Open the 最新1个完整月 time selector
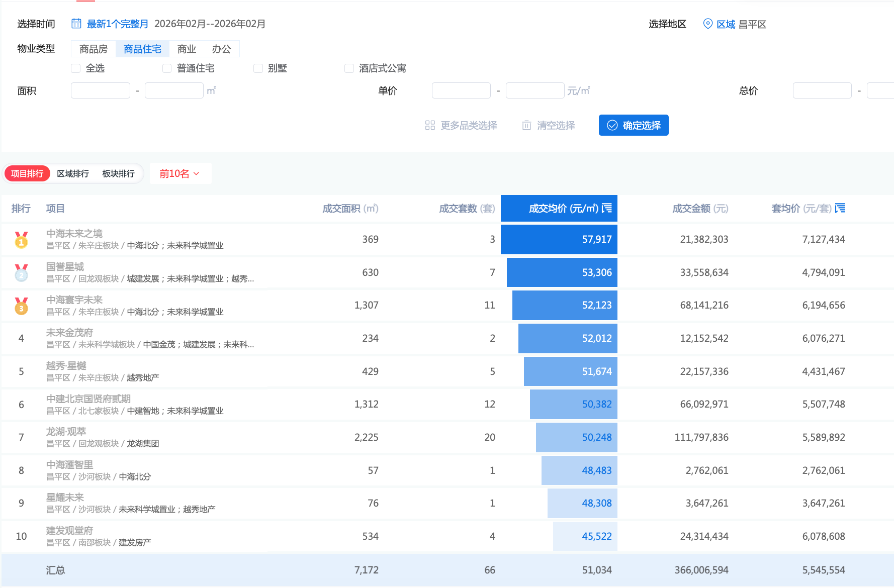Screen dimensions: 894x588 click(118, 24)
